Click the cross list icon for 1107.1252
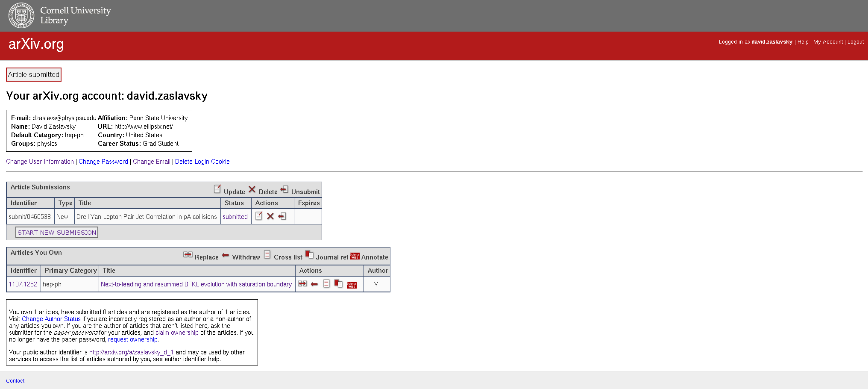 [326, 283]
